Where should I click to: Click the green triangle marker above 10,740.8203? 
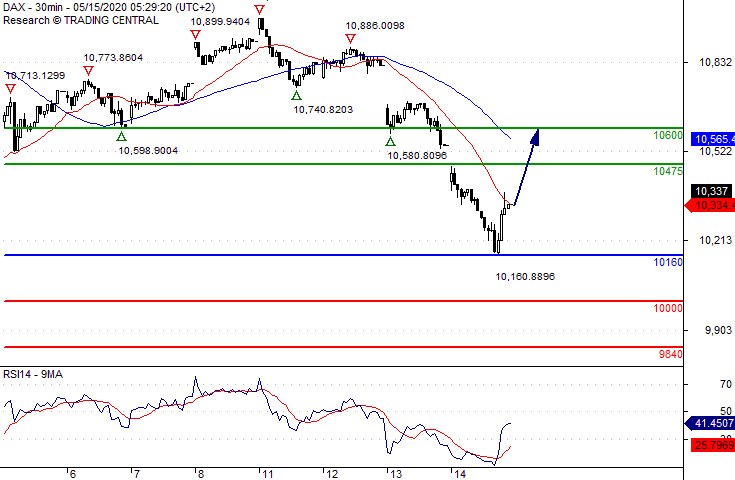click(x=296, y=96)
